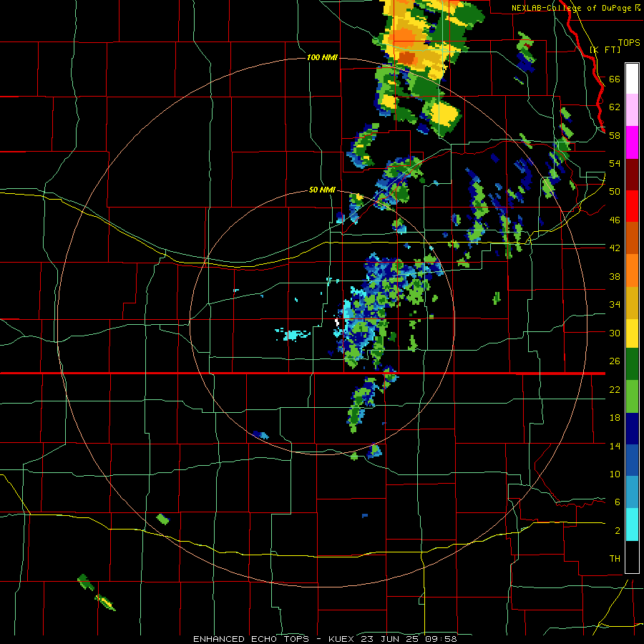Click the '50 NMI' range ring label

click(x=322, y=190)
